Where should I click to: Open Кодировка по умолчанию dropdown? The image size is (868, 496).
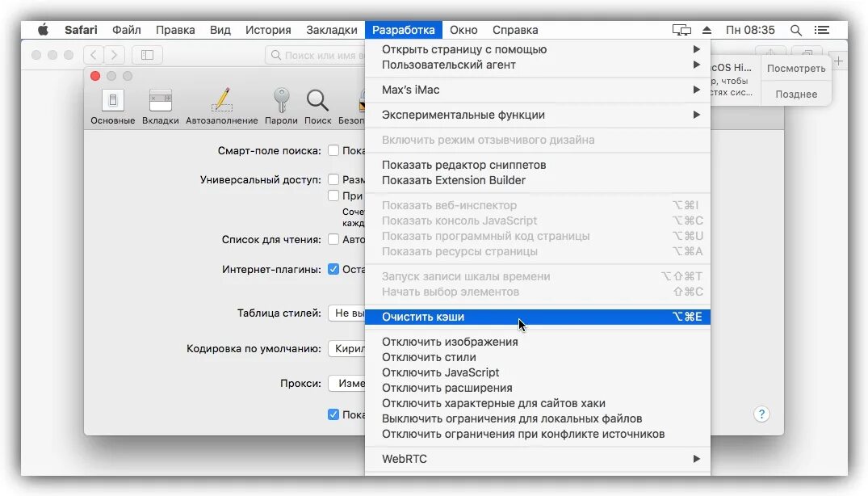click(346, 349)
